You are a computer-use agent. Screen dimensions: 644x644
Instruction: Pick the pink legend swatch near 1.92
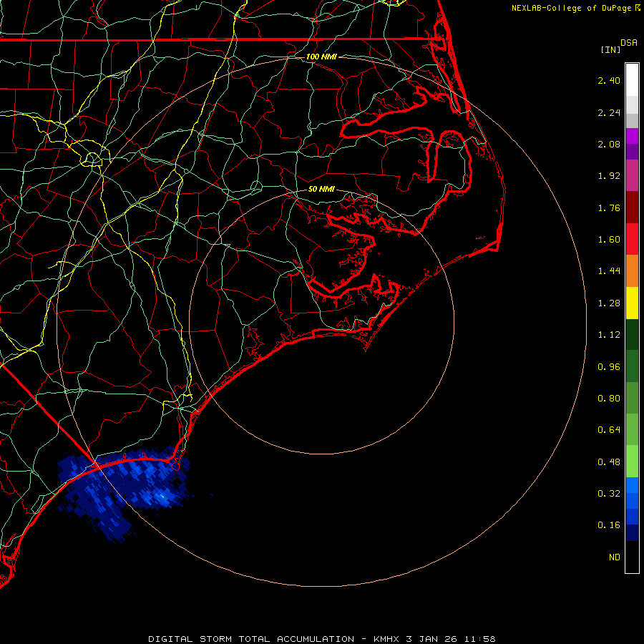tap(632, 175)
